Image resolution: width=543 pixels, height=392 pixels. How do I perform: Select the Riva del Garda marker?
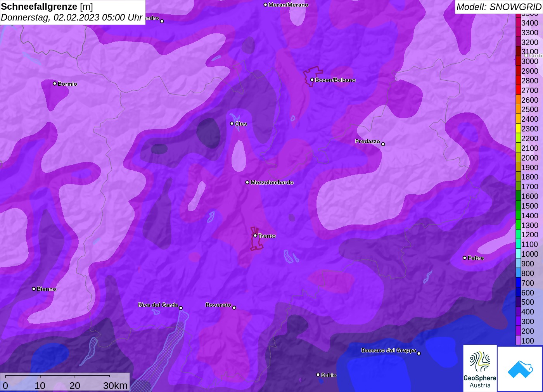coord(181,308)
